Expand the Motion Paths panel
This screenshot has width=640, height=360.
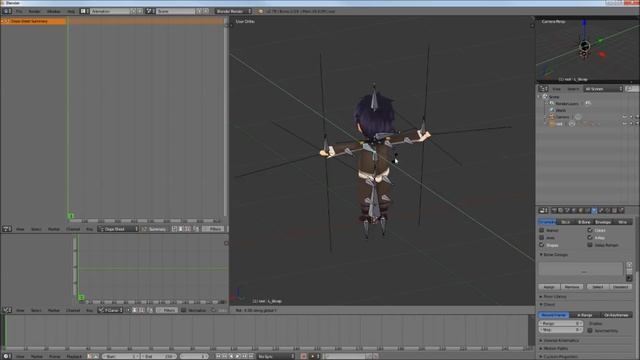[x=541, y=349]
